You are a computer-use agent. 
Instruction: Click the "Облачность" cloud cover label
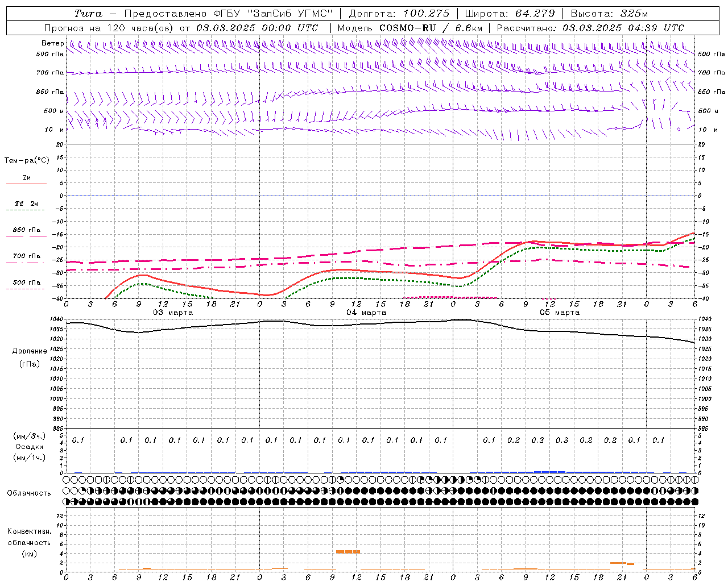pyautogui.click(x=29, y=493)
